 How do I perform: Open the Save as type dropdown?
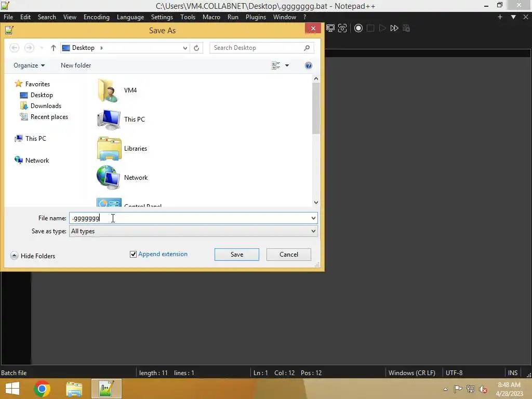coord(313,231)
